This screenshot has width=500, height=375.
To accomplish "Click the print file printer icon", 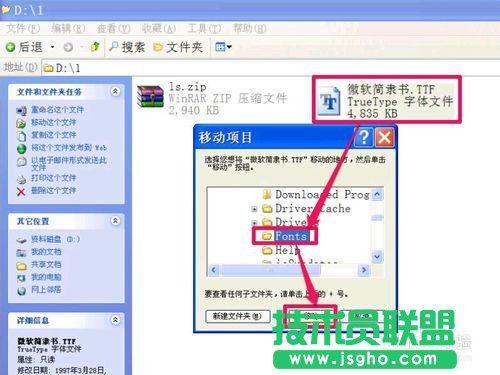I will (21, 179).
